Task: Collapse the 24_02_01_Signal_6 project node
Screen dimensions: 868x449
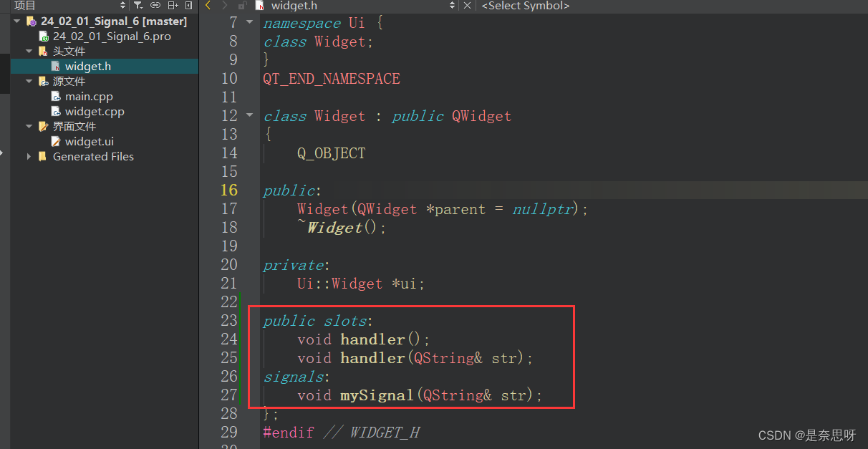Action: tap(16, 21)
